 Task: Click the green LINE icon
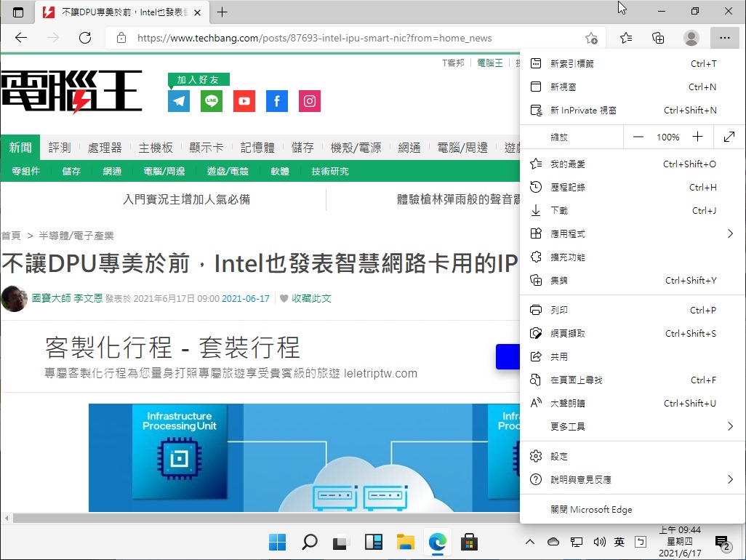(211, 101)
